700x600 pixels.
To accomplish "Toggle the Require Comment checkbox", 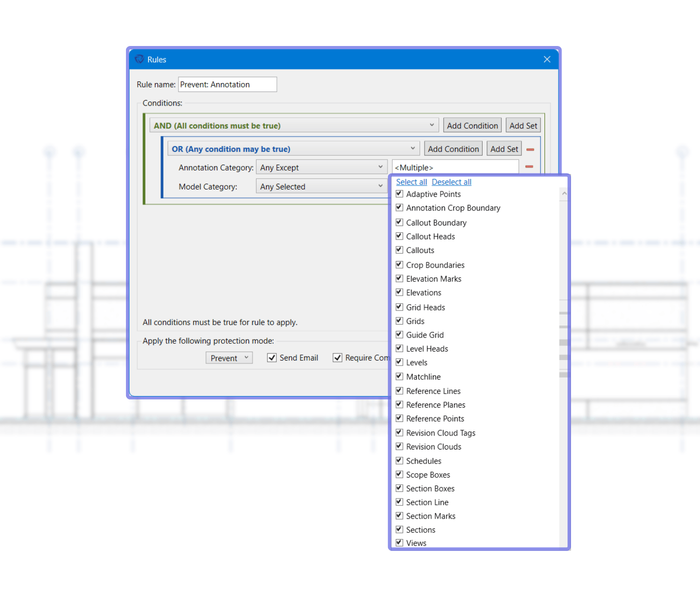I will [338, 358].
